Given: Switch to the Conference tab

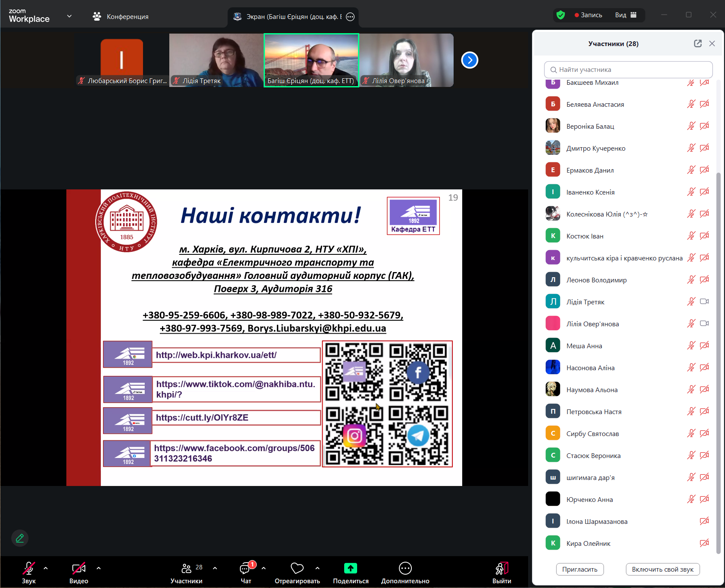Looking at the screenshot, I should coord(121,16).
